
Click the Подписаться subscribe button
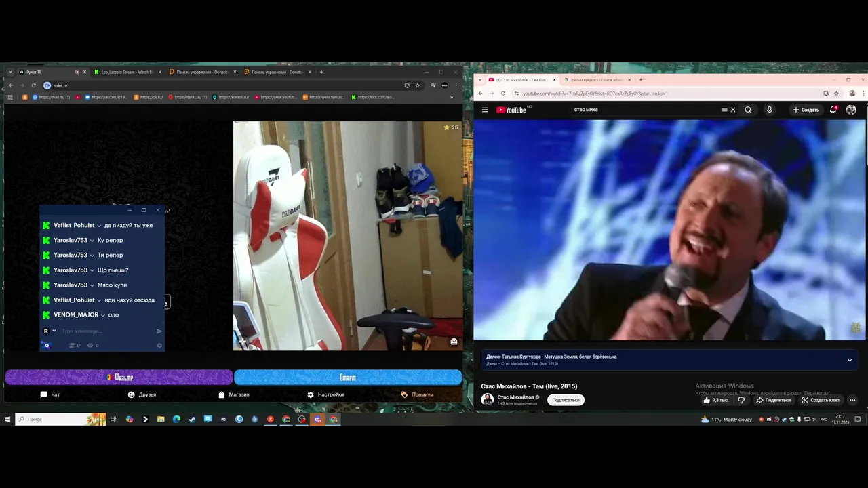point(566,400)
